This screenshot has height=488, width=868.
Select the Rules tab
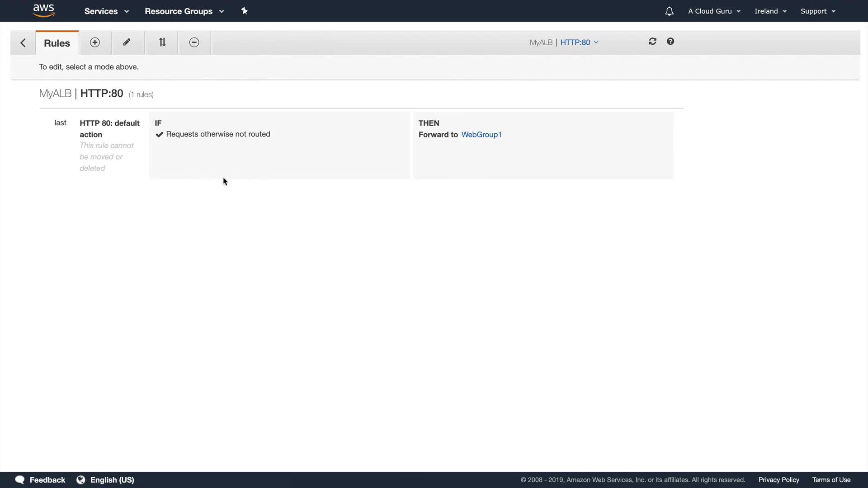(x=57, y=43)
